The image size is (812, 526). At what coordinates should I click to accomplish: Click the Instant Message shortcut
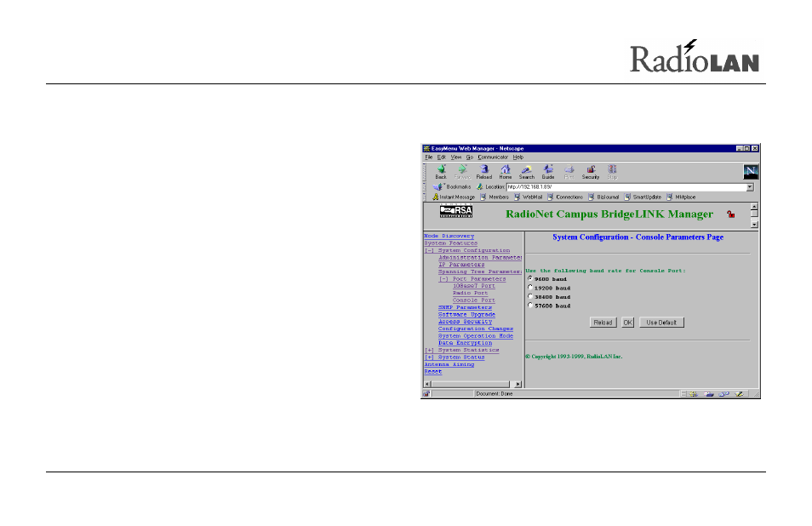coord(454,197)
